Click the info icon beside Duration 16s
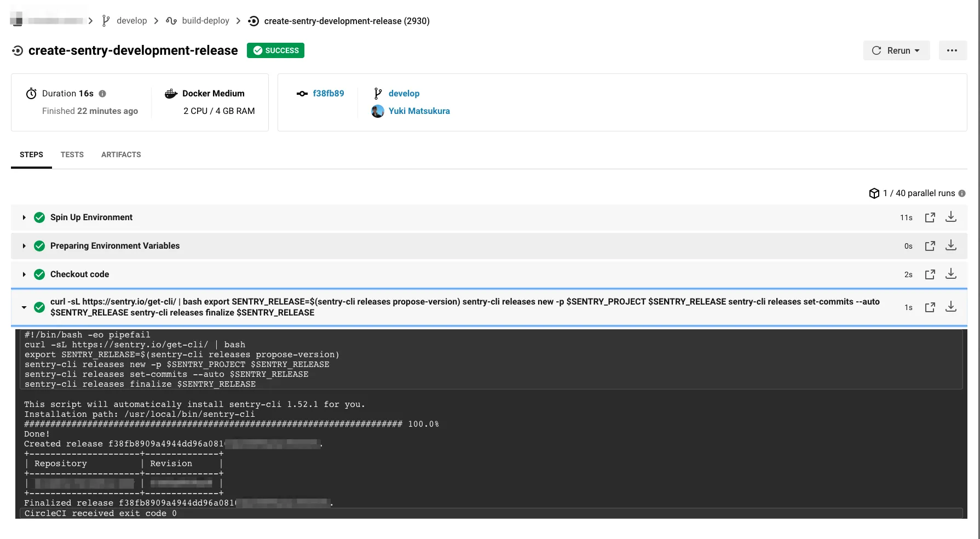Viewport: 980px width, 539px height. [102, 94]
